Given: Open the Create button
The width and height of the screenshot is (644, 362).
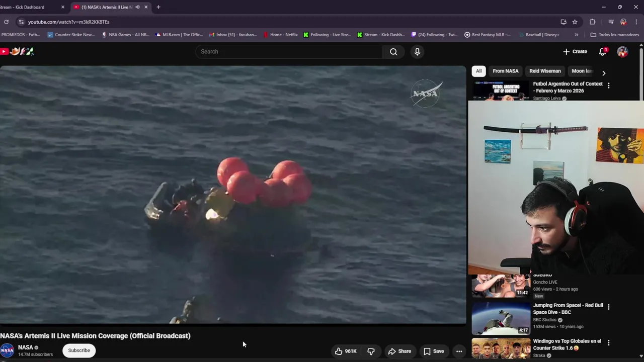Looking at the screenshot, I should 575,51.
